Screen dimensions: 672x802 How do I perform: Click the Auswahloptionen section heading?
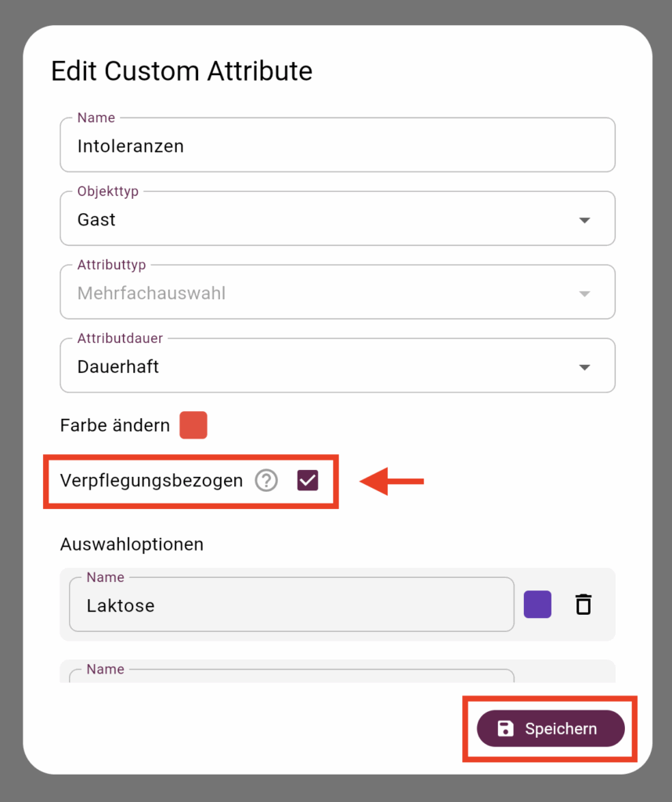132,544
